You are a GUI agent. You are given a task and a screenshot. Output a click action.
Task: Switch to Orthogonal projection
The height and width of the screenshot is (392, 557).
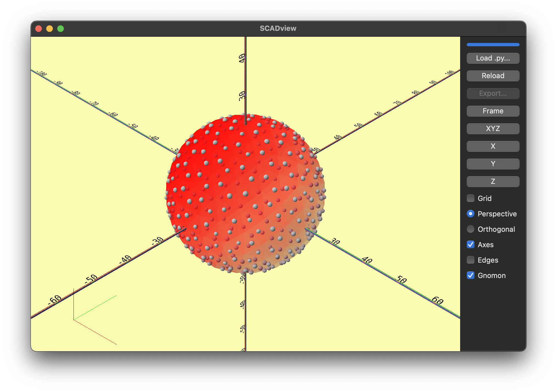pyautogui.click(x=471, y=229)
